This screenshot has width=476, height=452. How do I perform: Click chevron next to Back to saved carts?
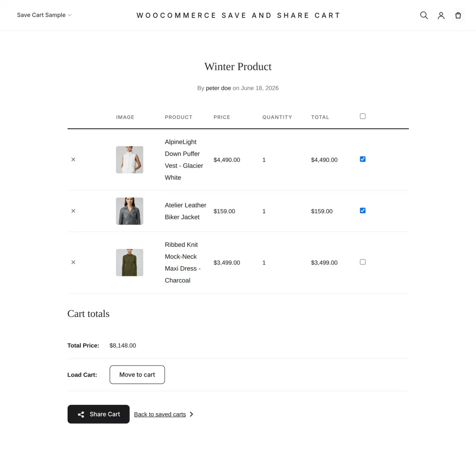coord(191,414)
